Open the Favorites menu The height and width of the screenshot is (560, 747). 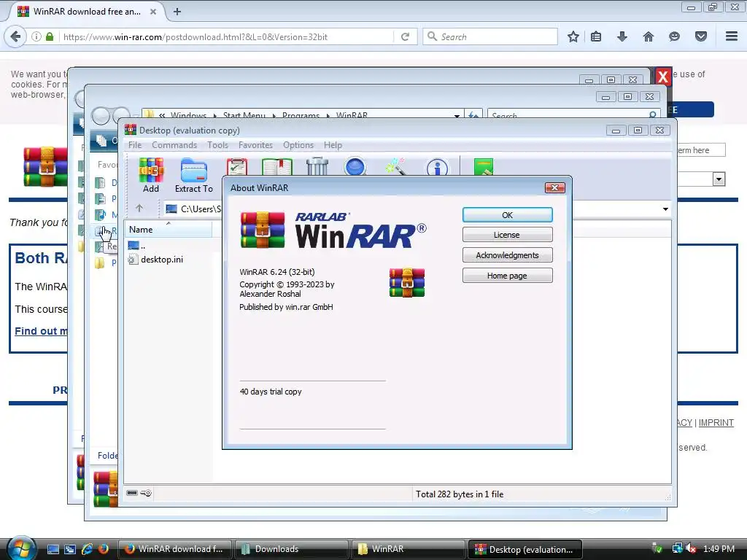coord(256,145)
